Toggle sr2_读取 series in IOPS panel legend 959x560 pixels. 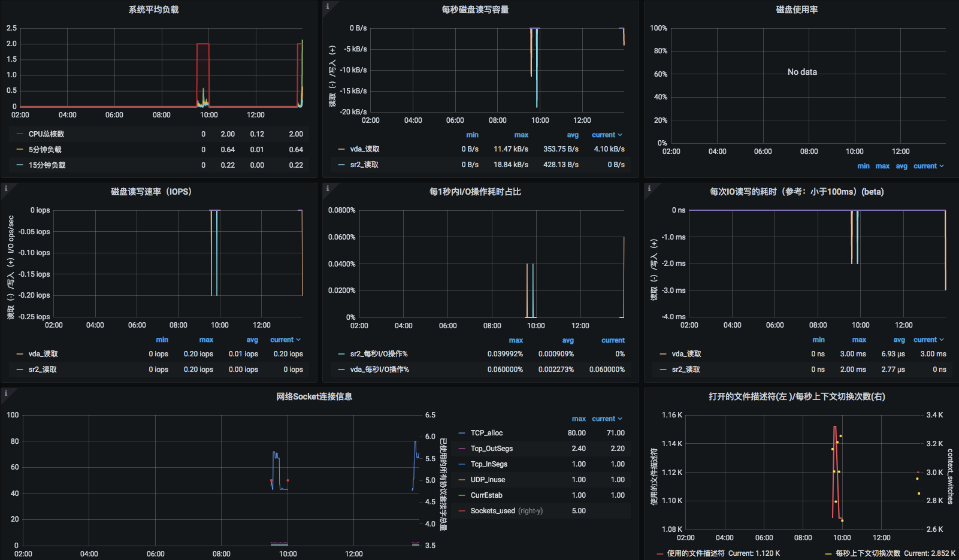(x=43, y=370)
